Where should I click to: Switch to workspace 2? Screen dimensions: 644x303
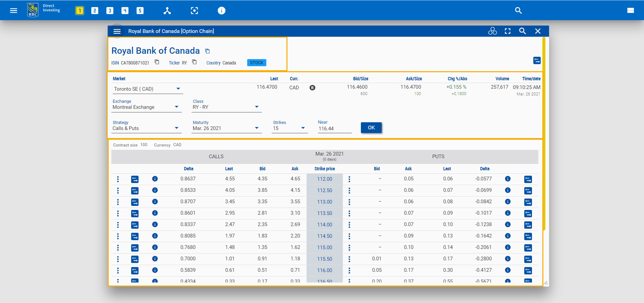tap(95, 10)
